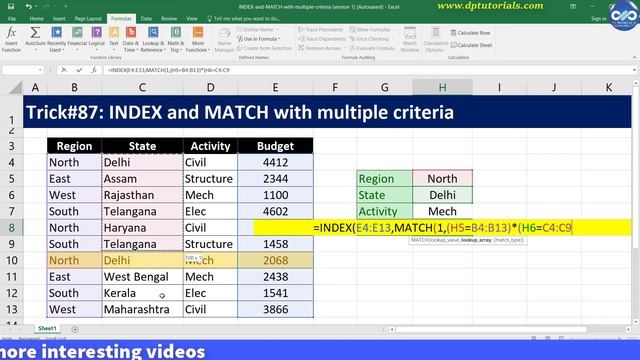Click inside the formula bar text

pyautogui.click(x=169, y=70)
